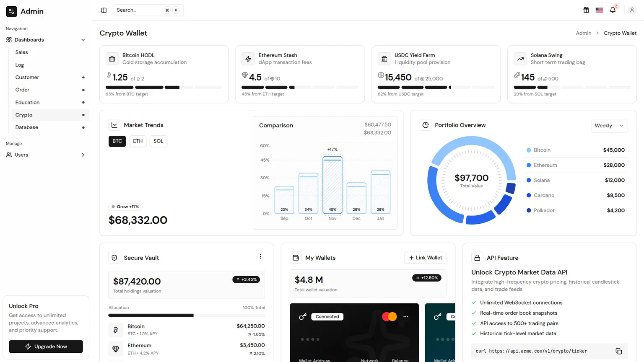Screen dimensions: 644x362
Task: Click the Allocation progress bar
Action: click(187, 315)
